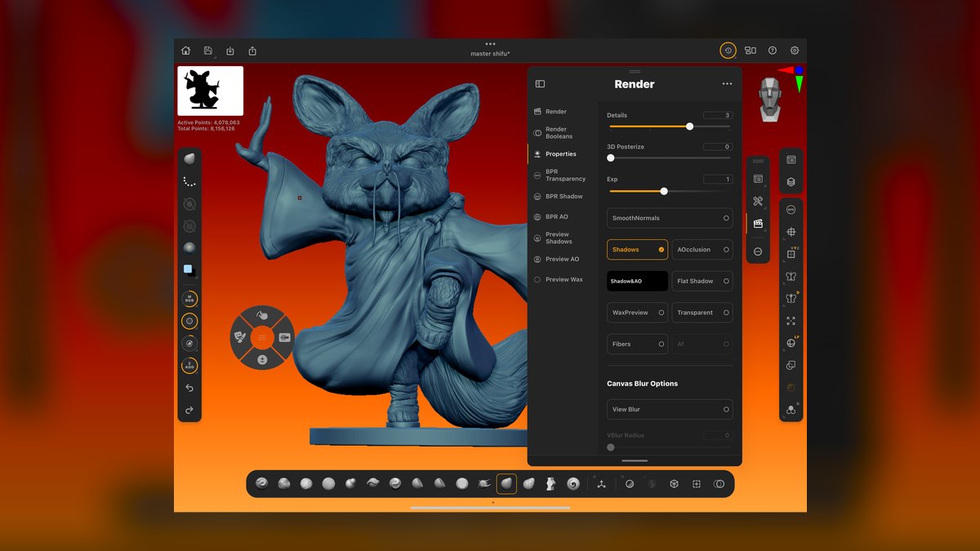Save the project with the floppy disk icon
The width and height of the screenshot is (980, 551).
[x=208, y=51]
